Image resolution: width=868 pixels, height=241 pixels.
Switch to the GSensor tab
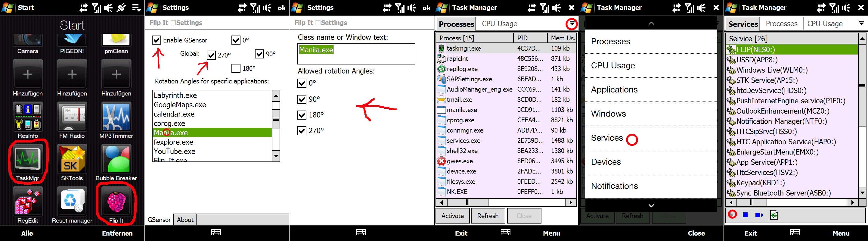159,220
